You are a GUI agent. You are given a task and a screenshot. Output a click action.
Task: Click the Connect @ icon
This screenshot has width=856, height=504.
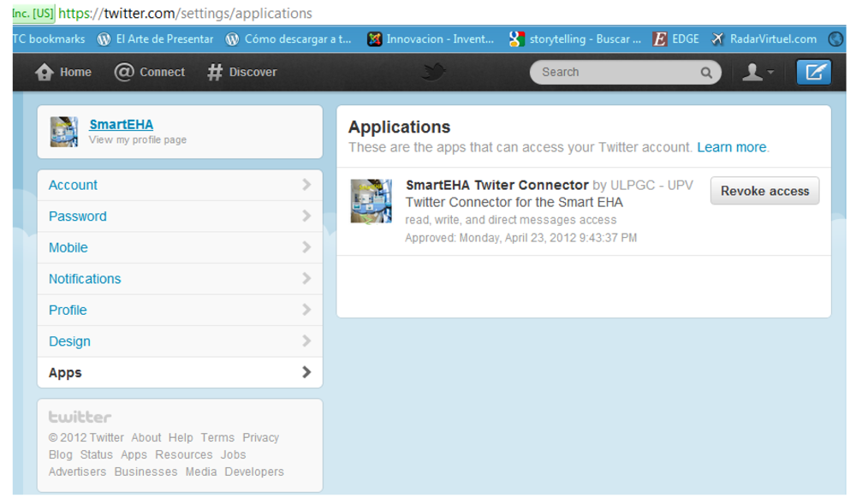124,72
